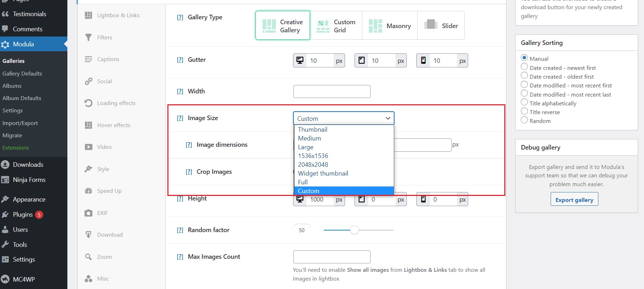Click the Social link icon

pos(88,81)
